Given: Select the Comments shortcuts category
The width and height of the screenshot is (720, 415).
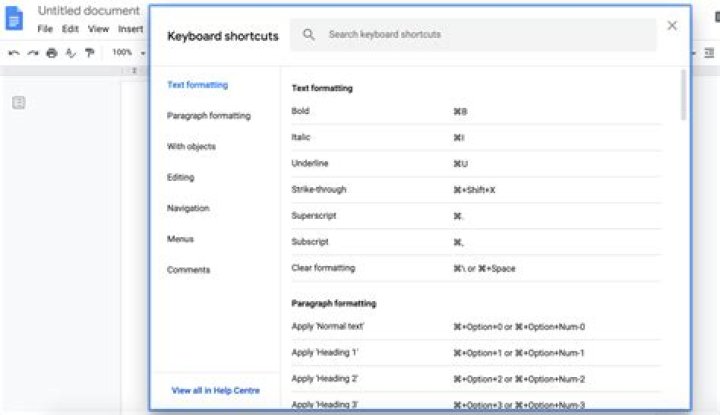Looking at the screenshot, I should pyautogui.click(x=188, y=270).
